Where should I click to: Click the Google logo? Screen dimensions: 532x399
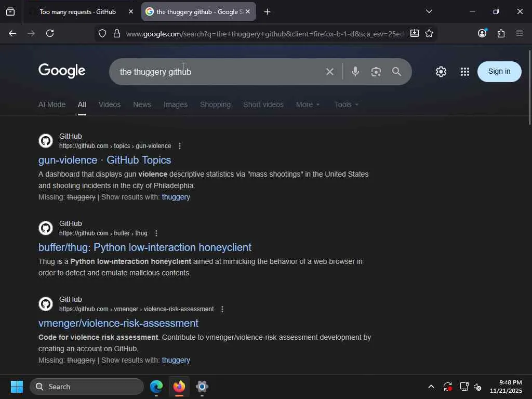(x=62, y=71)
